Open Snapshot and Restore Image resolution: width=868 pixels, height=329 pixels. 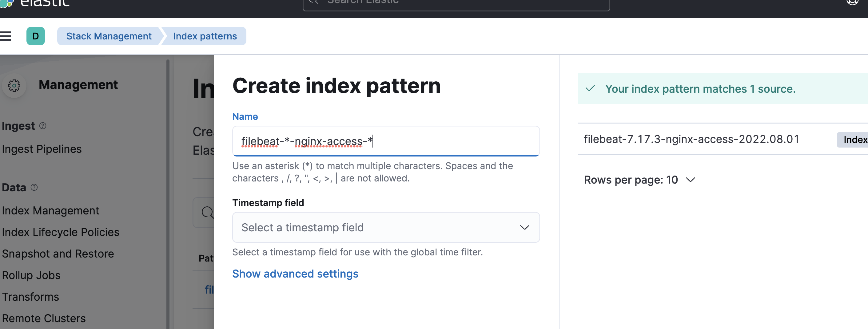(58, 254)
